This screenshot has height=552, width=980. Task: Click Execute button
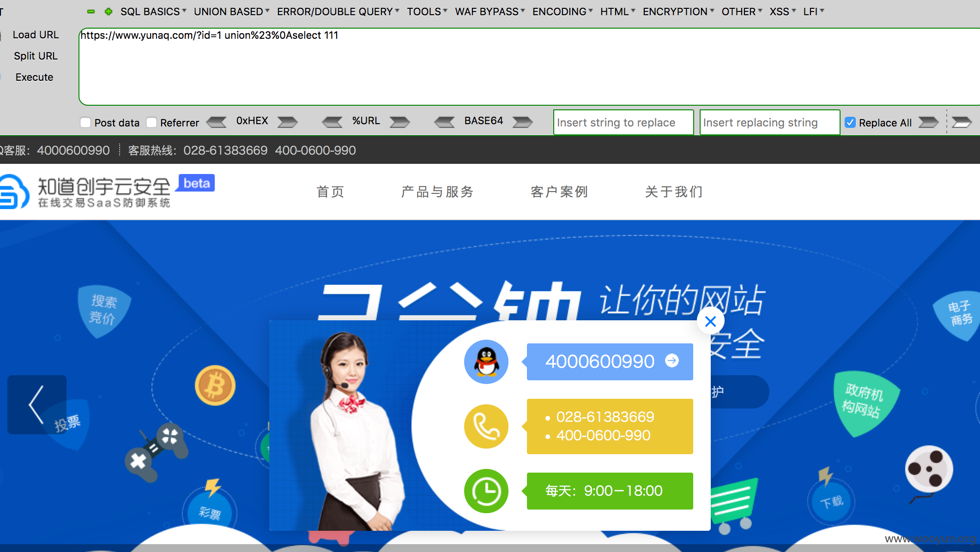click(34, 77)
